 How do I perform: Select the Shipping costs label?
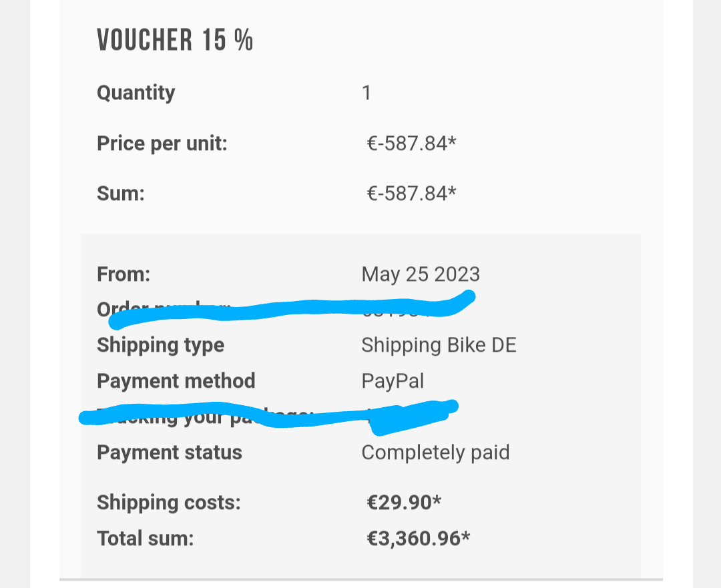[x=169, y=503]
